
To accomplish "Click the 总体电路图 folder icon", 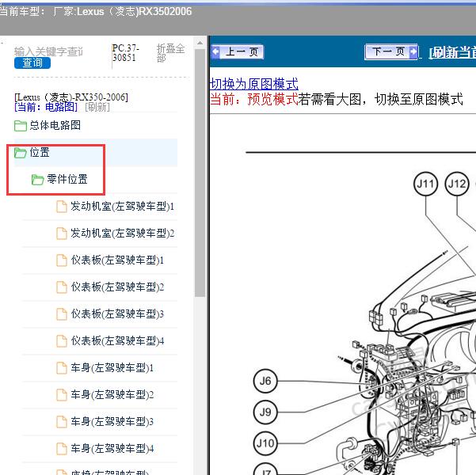I will click(21, 125).
